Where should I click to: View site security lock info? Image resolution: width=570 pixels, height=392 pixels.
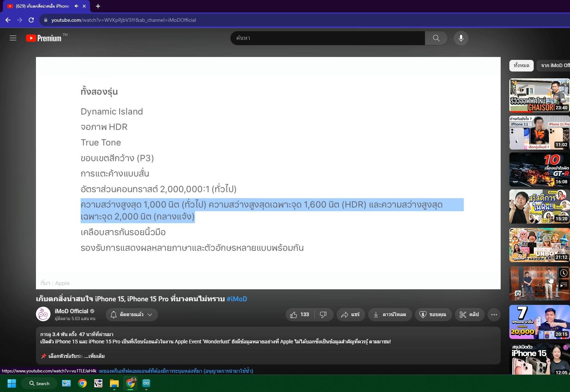(x=45, y=20)
